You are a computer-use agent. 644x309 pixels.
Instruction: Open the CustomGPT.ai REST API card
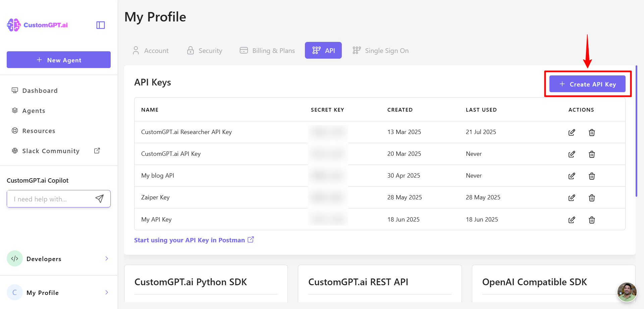[x=380, y=284]
